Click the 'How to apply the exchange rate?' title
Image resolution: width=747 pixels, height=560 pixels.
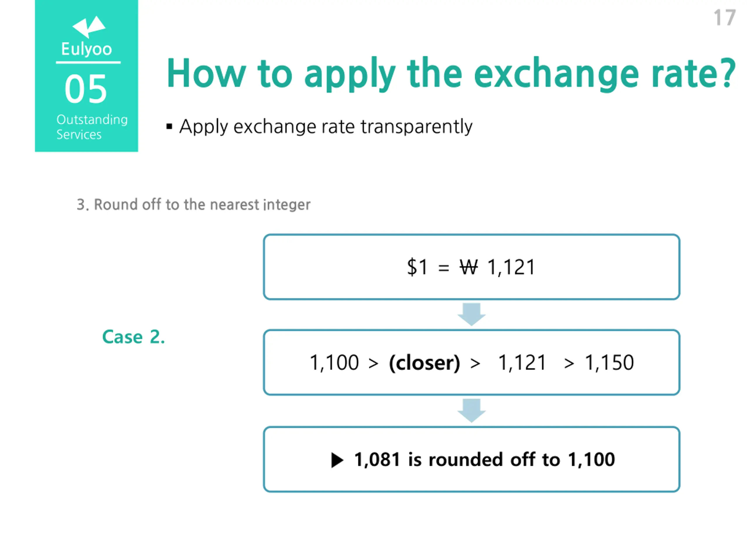(451, 73)
